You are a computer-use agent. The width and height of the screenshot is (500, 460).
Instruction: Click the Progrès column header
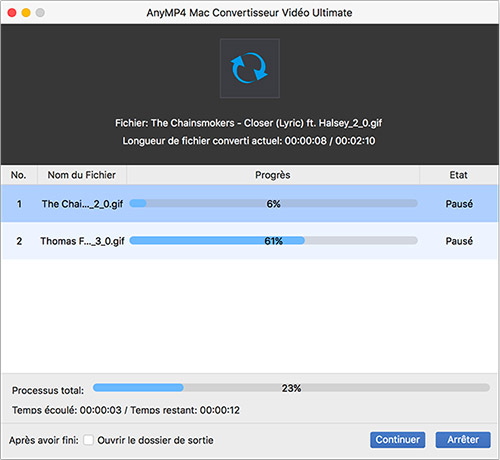(273, 175)
